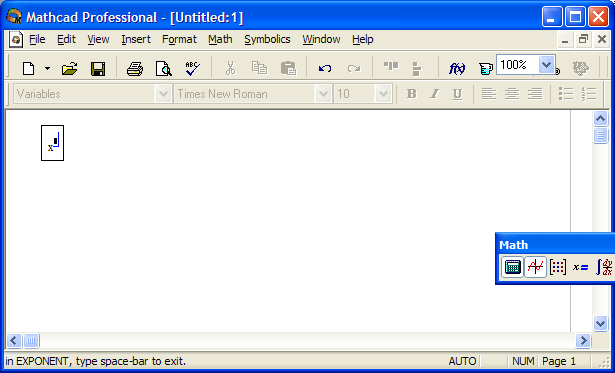Click the Paste clipboard icon
Viewport: 615px width, 373px height.
pyautogui.click(x=288, y=69)
